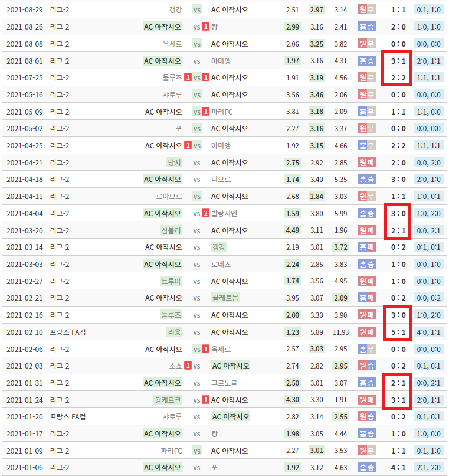The height and width of the screenshot is (476, 449).
Task: Click the 2021-03-03 date for the 로데즈 match
Action: 24,264
